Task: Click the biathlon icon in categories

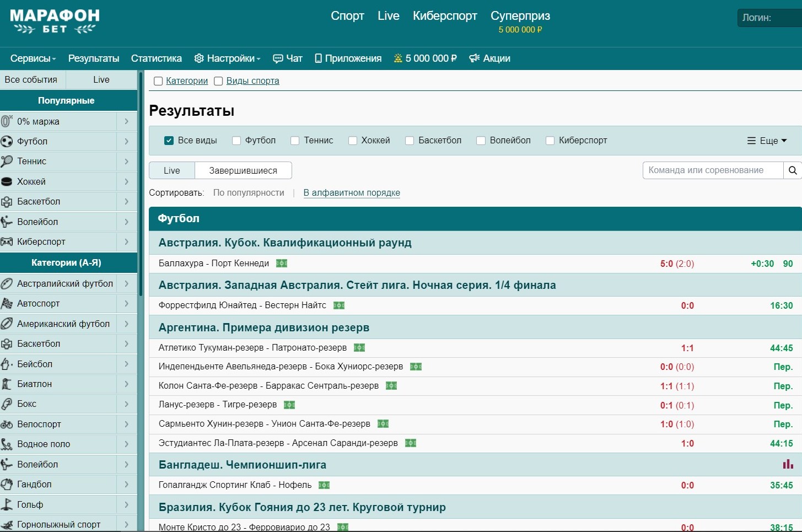Action: 7,384
